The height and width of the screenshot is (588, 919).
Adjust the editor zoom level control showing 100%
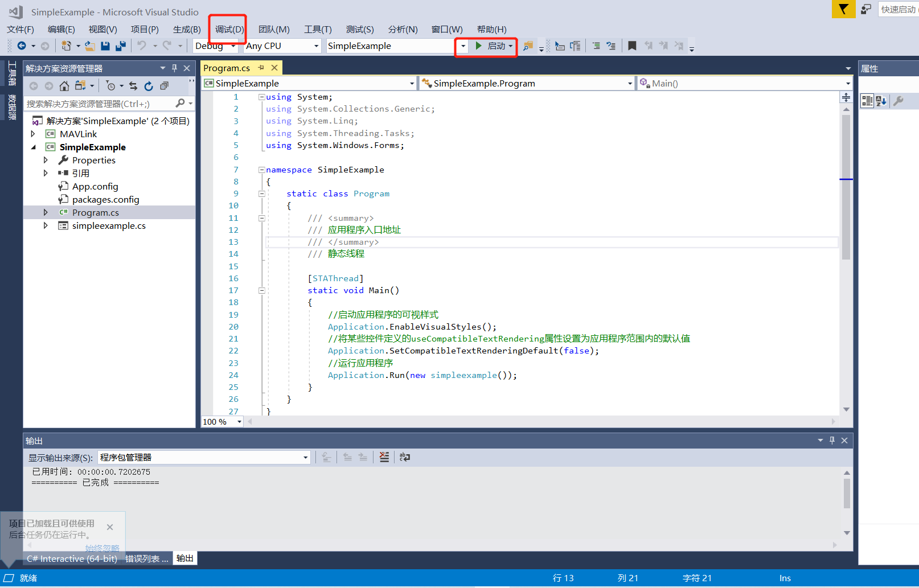(221, 422)
